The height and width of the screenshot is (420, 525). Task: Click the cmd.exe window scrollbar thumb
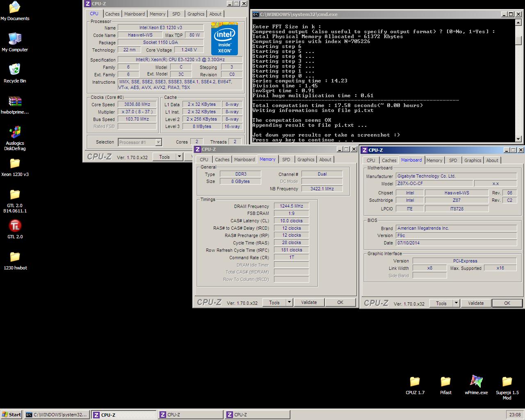[x=518, y=41]
